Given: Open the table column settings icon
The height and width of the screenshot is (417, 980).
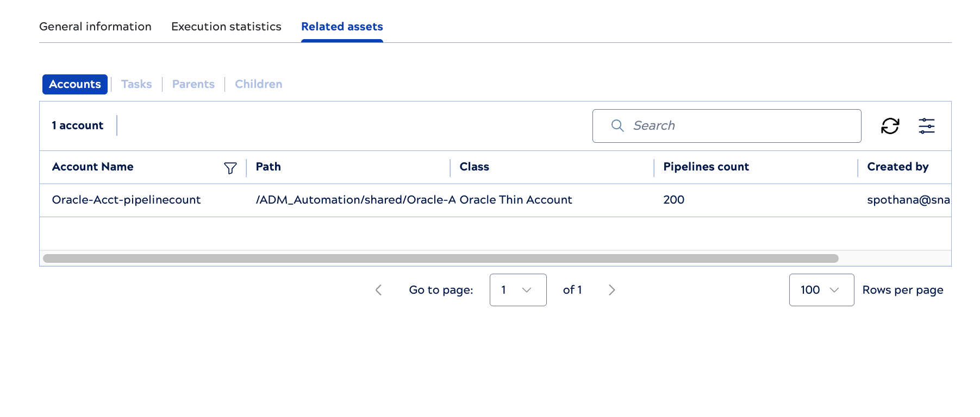Looking at the screenshot, I should pyautogui.click(x=927, y=125).
